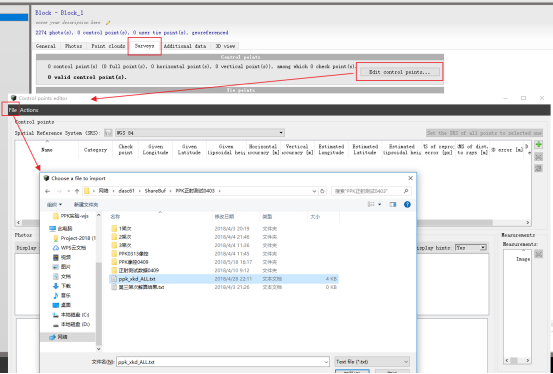Image resolution: width=553 pixels, height=374 pixels.
Task: Open the Actions menu
Action: tap(29, 110)
